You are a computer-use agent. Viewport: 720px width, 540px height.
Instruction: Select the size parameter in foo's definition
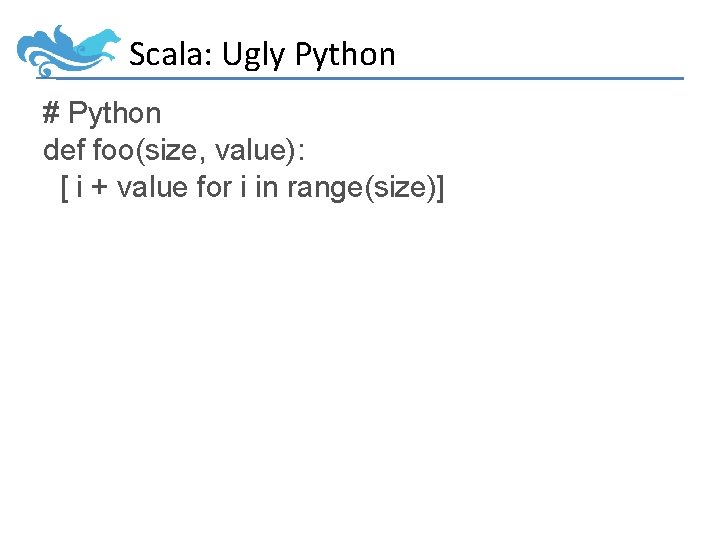[x=164, y=150]
